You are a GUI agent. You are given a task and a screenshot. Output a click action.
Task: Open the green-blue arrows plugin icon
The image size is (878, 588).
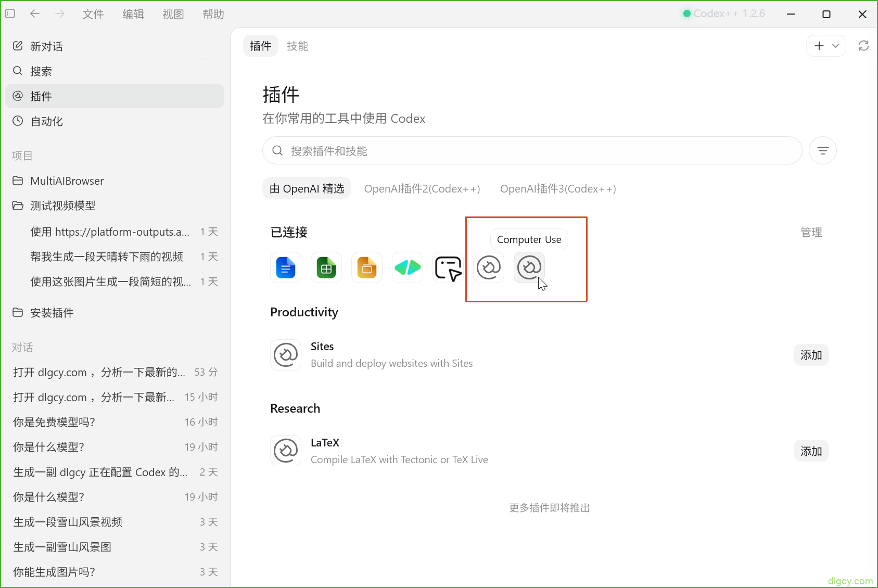tap(408, 267)
